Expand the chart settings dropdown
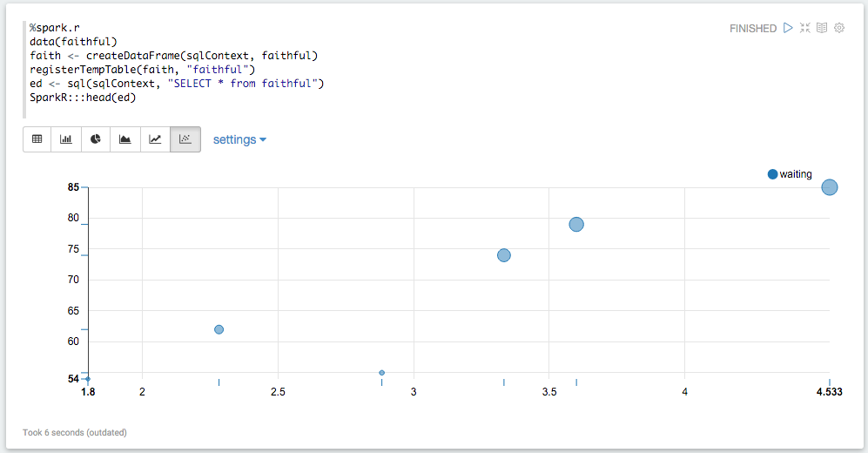The height and width of the screenshot is (453, 868). pos(239,139)
